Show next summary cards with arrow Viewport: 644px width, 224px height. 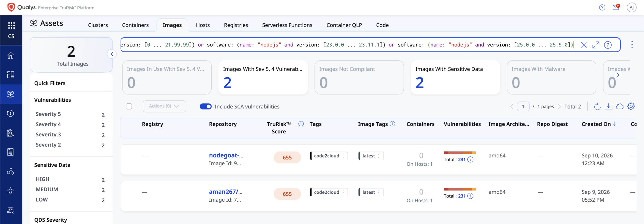(618, 75)
